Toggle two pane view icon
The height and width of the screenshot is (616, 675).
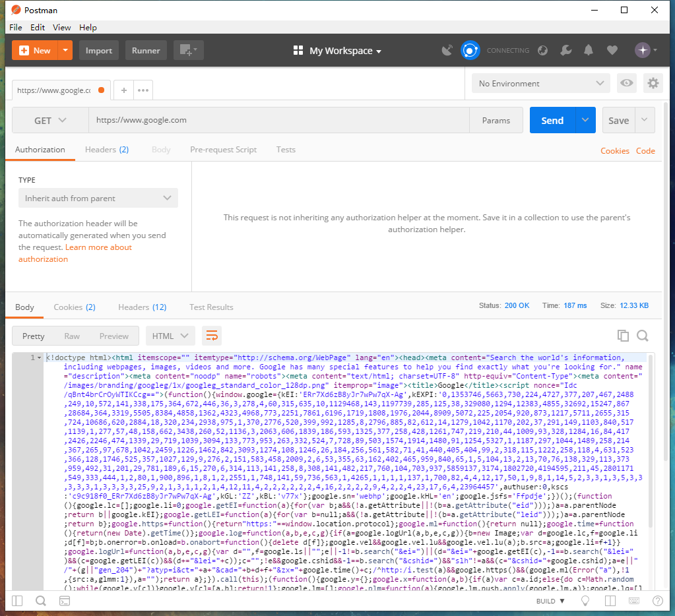pyautogui.click(x=610, y=601)
